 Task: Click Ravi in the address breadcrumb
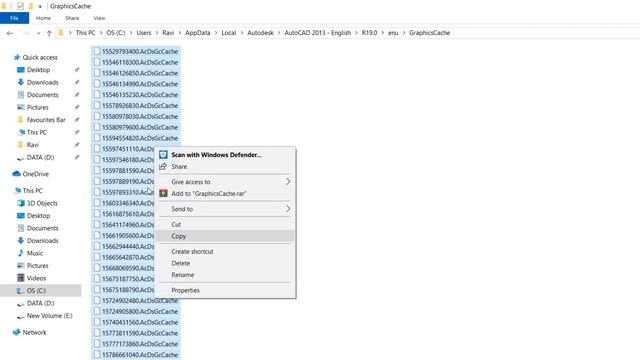168,33
